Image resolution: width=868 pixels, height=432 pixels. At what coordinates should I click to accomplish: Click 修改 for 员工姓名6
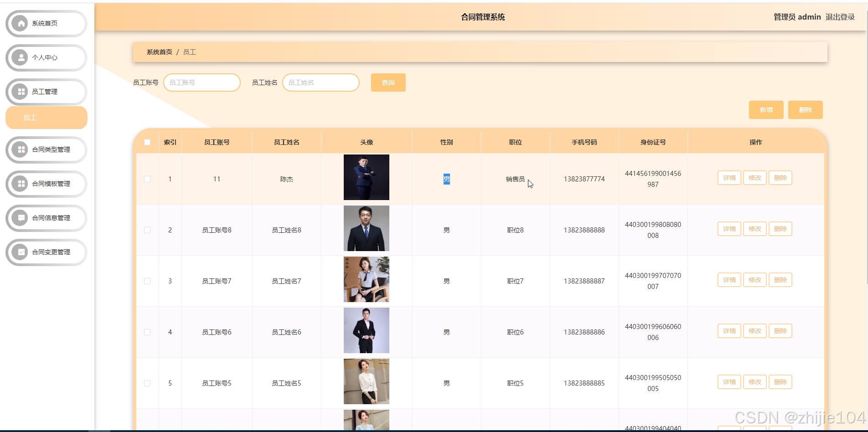coord(755,331)
